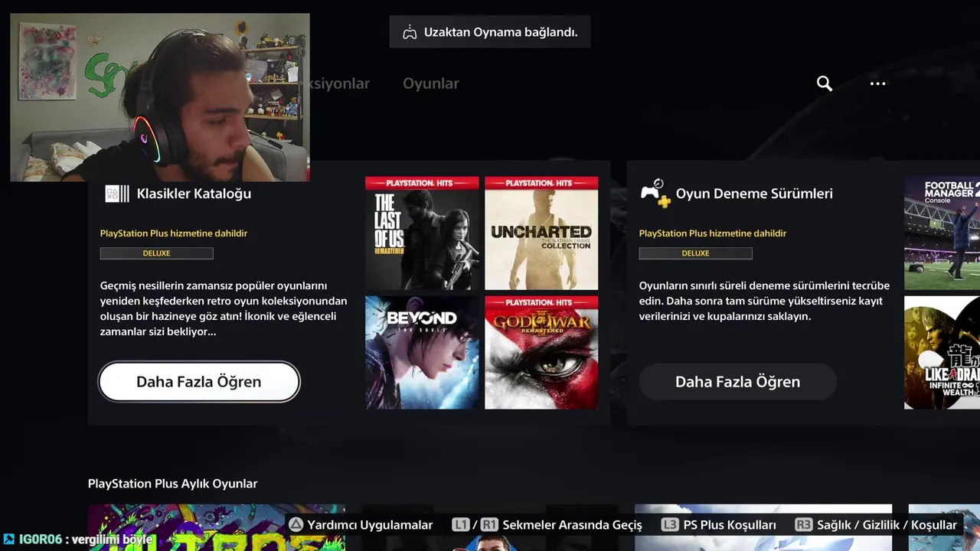This screenshot has height=551, width=980.
Task: Click Daha Fazla Öğren under Klasikler Kataloğu
Action: tap(199, 381)
